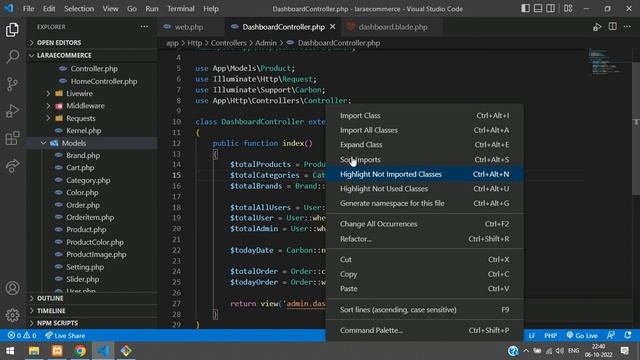Image resolution: width=640 pixels, height=360 pixels.
Task: Open the Terminal menu
Action: [x=181, y=9]
